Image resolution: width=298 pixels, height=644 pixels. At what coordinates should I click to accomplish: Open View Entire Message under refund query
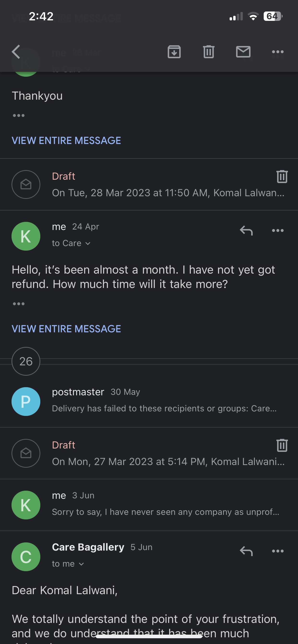coord(66,329)
